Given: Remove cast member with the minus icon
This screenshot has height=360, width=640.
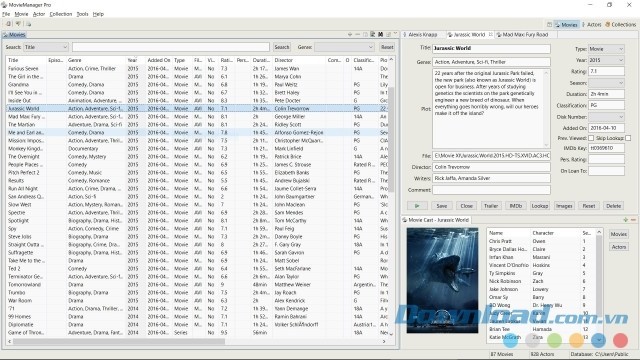Looking at the screenshot, I should (633, 220).
